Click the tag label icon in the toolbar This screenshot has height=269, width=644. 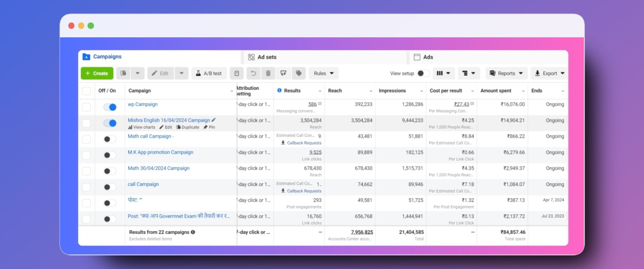(x=299, y=73)
